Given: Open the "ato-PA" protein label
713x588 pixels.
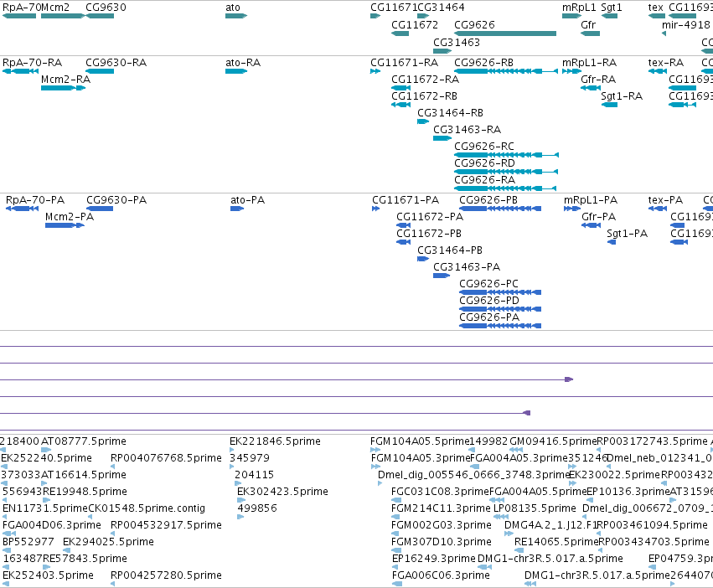Looking at the screenshot, I should click(247, 199).
